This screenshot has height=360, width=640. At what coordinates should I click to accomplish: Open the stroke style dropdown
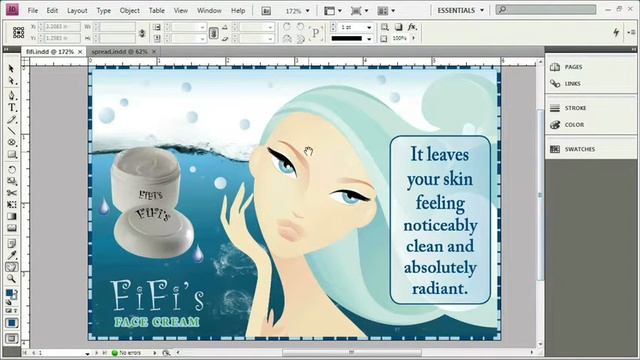tap(369, 39)
